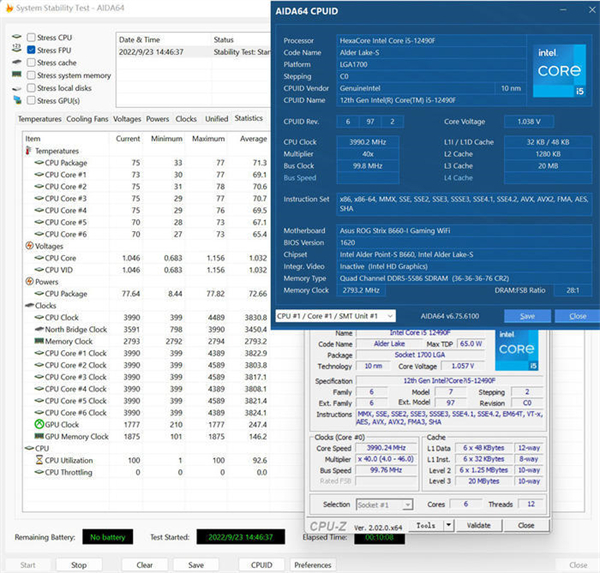The width and height of the screenshot is (600, 573).
Task: Switch to the Cooling Fans tab
Action: pos(87,119)
